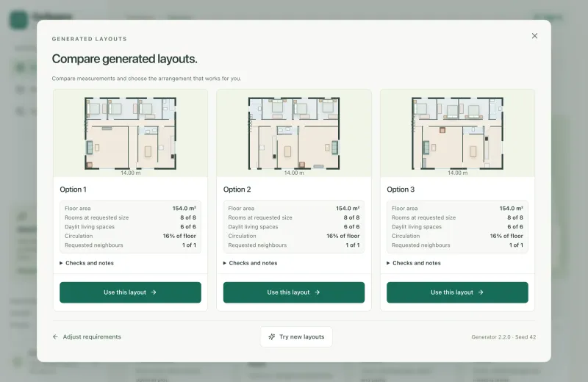Click Option 2 Requested neighbours value 1 of 1
The image size is (588, 382).
click(x=353, y=245)
